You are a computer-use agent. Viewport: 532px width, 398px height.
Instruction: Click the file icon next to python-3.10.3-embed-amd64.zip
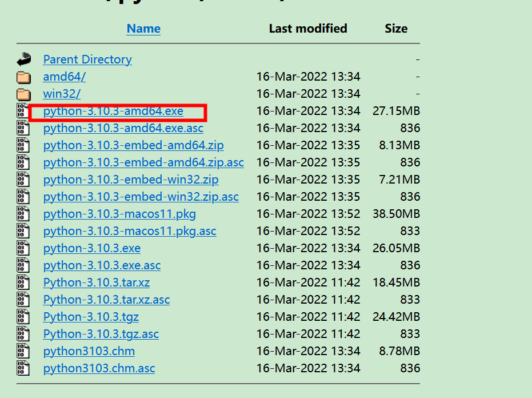[x=23, y=145]
